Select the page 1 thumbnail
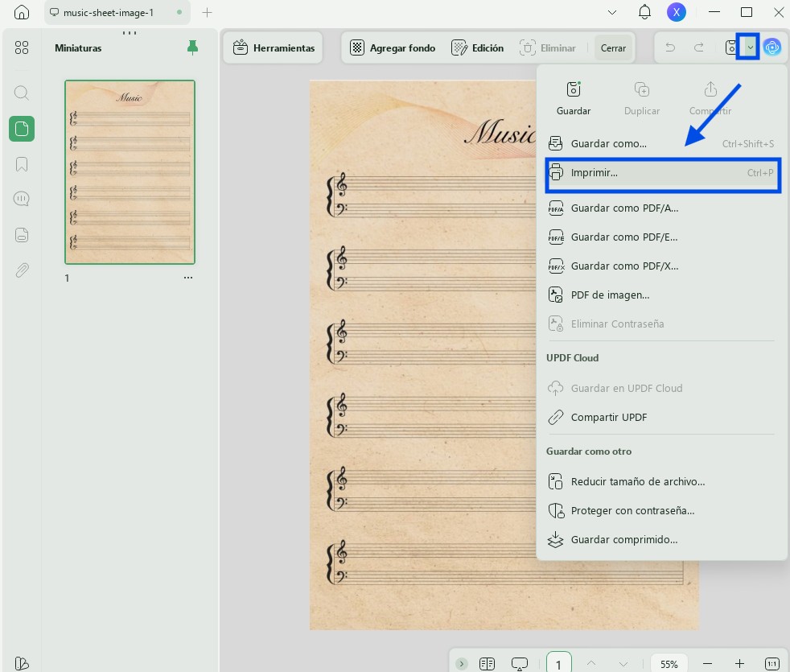The height and width of the screenshot is (672, 790). coord(130,172)
